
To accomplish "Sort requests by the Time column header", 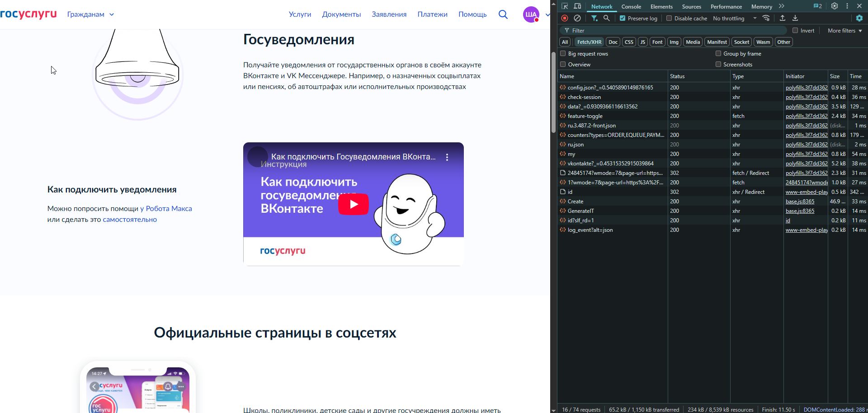I will pyautogui.click(x=858, y=76).
